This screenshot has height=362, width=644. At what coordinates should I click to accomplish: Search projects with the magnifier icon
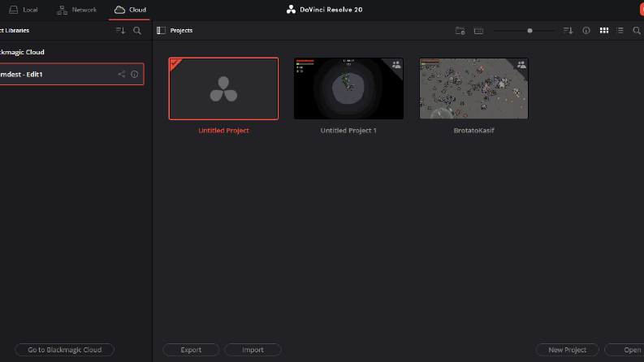point(637,30)
